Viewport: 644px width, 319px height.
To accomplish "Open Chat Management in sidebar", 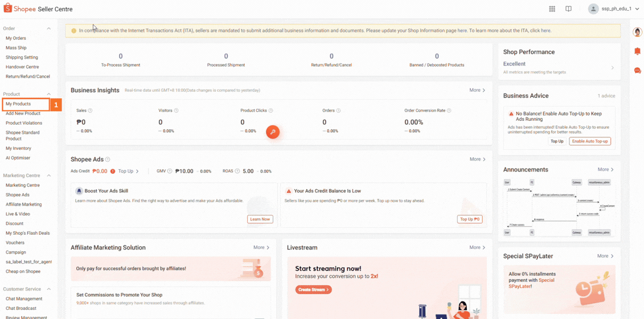I will [x=24, y=299].
